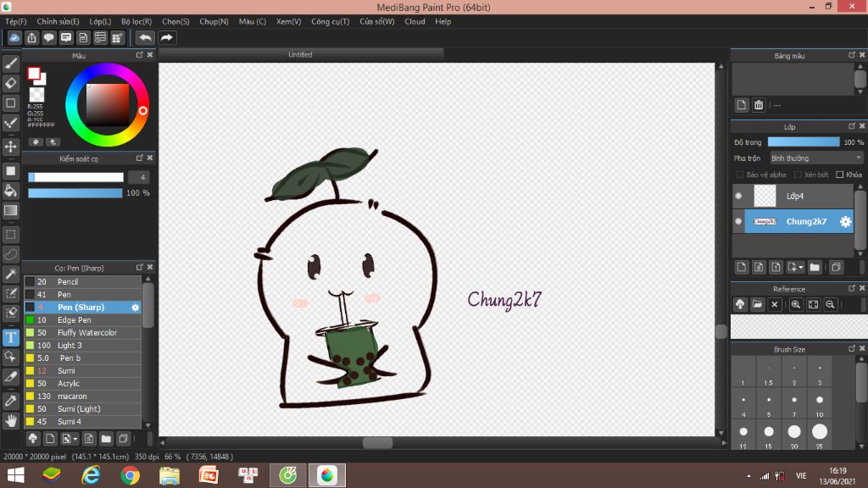Undock the Reference panel
The height and width of the screenshot is (488, 868).
[852, 288]
